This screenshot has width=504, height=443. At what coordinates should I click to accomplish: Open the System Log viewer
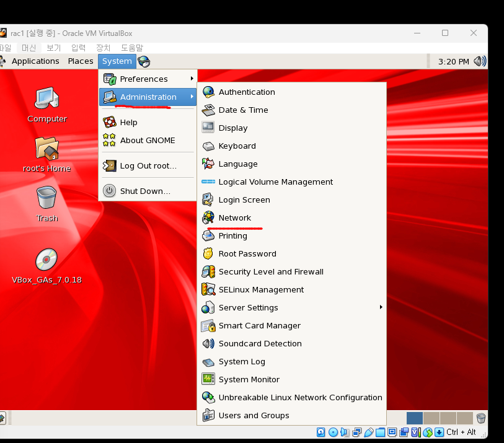coord(291,362)
